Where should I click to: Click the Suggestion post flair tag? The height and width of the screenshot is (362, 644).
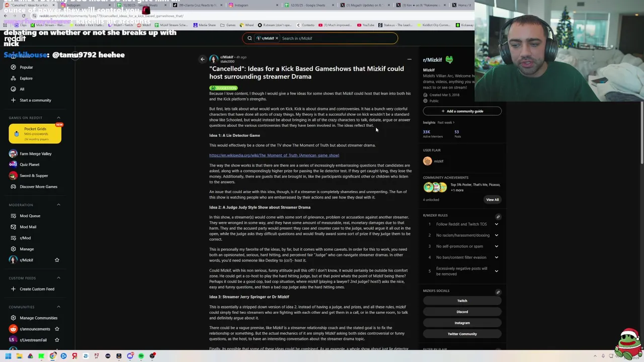[223, 88]
